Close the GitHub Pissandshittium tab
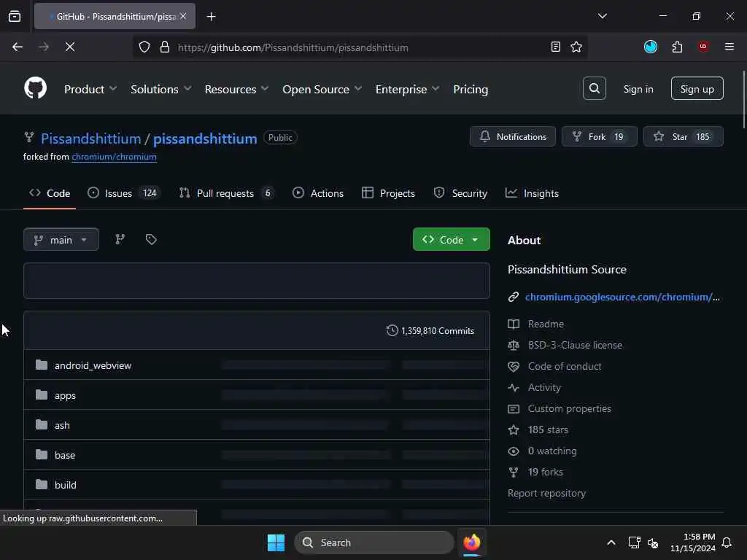 coord(183,16)
